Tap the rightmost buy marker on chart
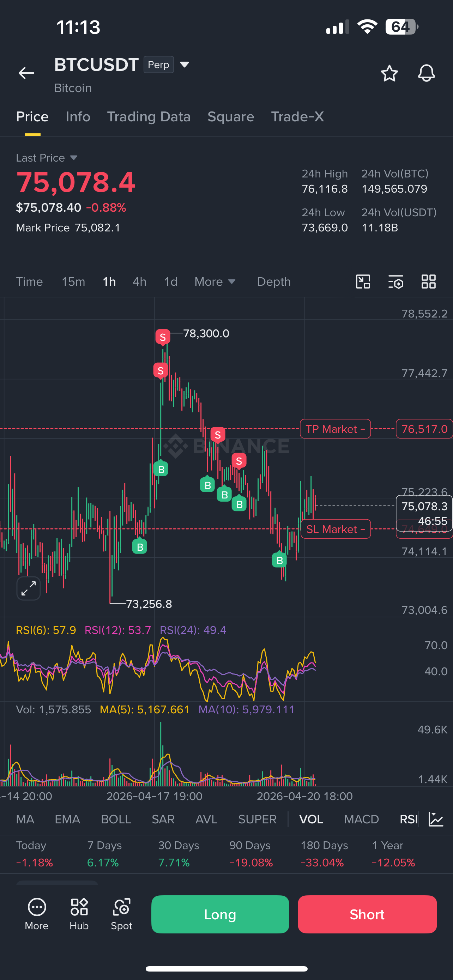 click(x=279, y=559)
